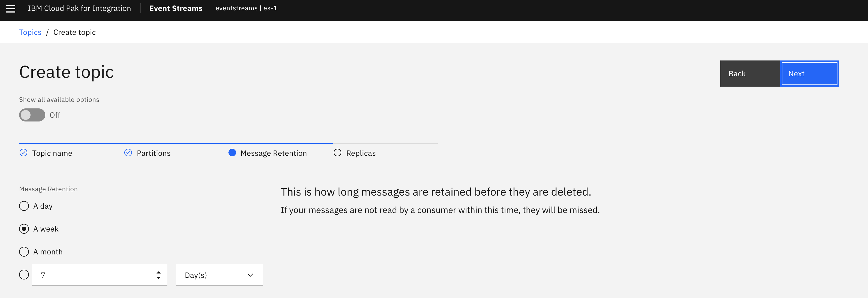Click the Message Retention current step dot
868x298 pixels.
232,153
